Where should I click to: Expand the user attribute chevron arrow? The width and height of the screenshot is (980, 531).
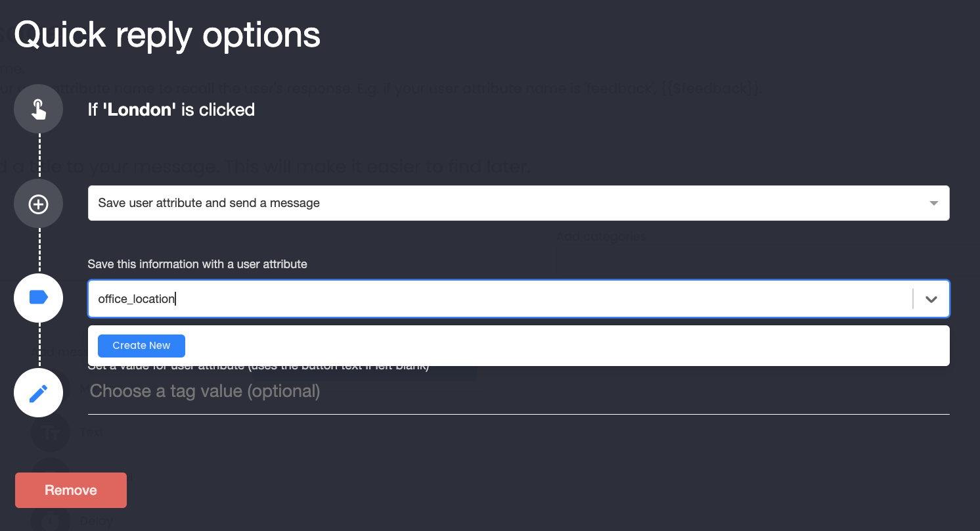tap(931, 299)
